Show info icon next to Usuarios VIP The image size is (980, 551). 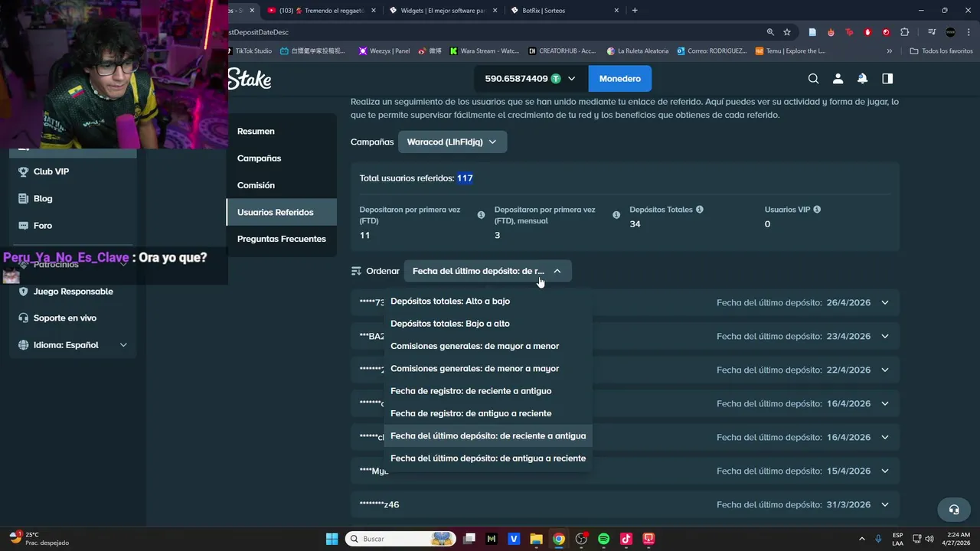pos(817,210)
